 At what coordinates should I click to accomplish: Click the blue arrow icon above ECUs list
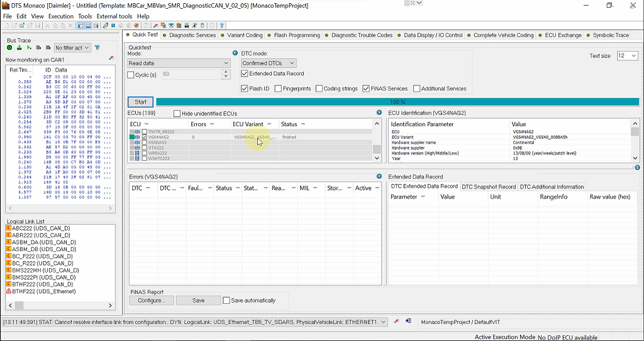click(x=379, y=112)
